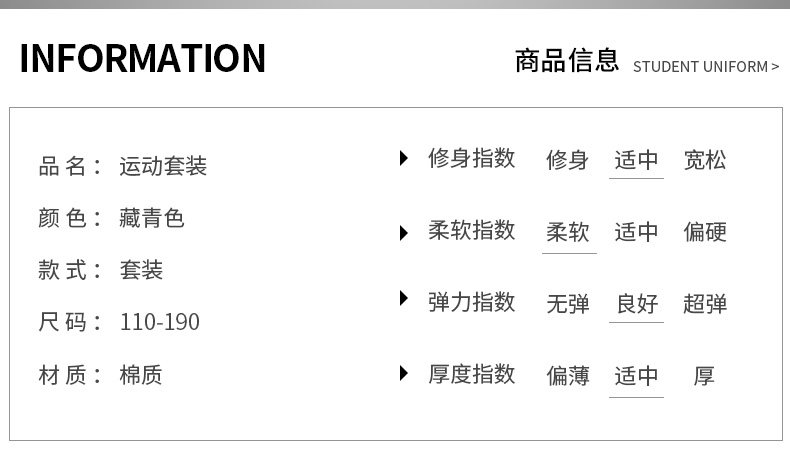
Task: Select 修身 for the fit index
Action: click(568, 160)
